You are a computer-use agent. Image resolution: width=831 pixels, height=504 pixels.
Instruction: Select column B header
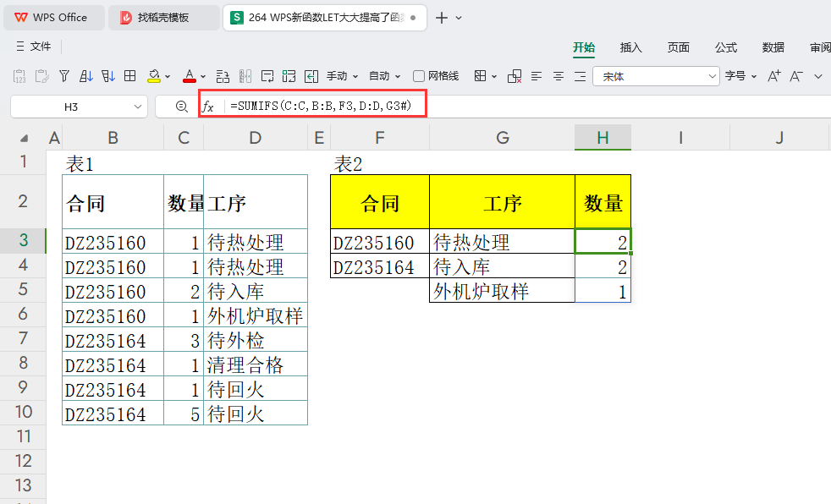[x=113, y=138]
